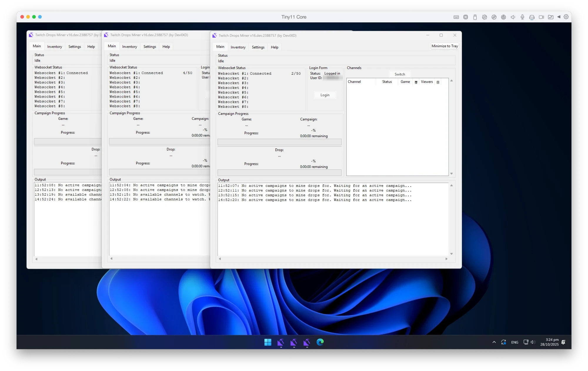
Task: Click the front Output scroll-down arrow
Action: pyautogui.click(x=451, y=254)
